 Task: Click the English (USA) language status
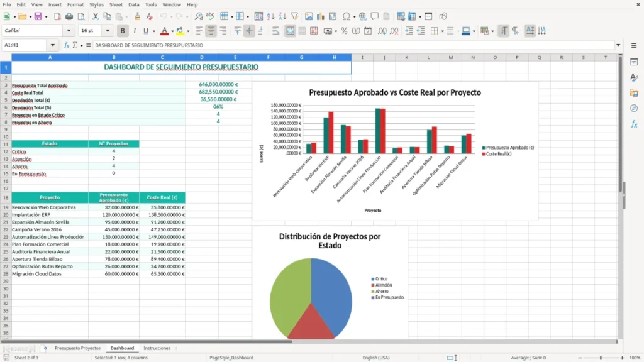click(x=376, y=358)
